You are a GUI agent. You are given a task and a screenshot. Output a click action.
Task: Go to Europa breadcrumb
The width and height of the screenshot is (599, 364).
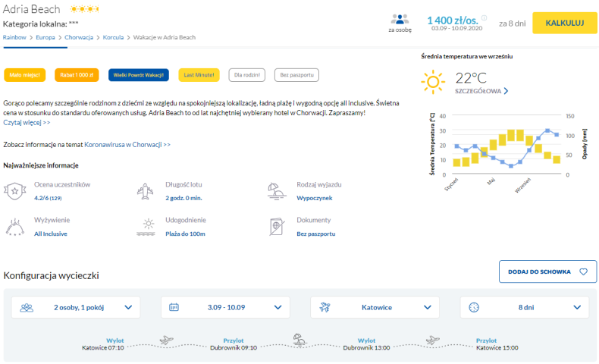[45, 37]
